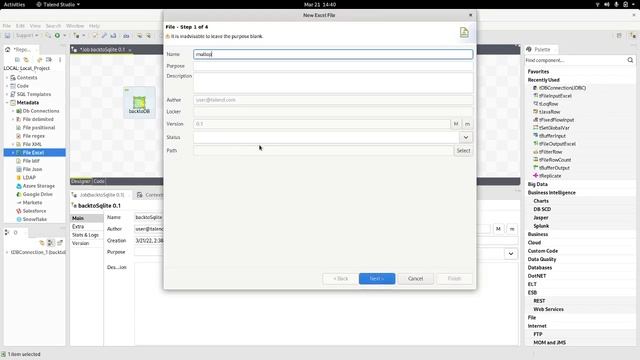Collapse the Metadata tree node

[7, 102]
